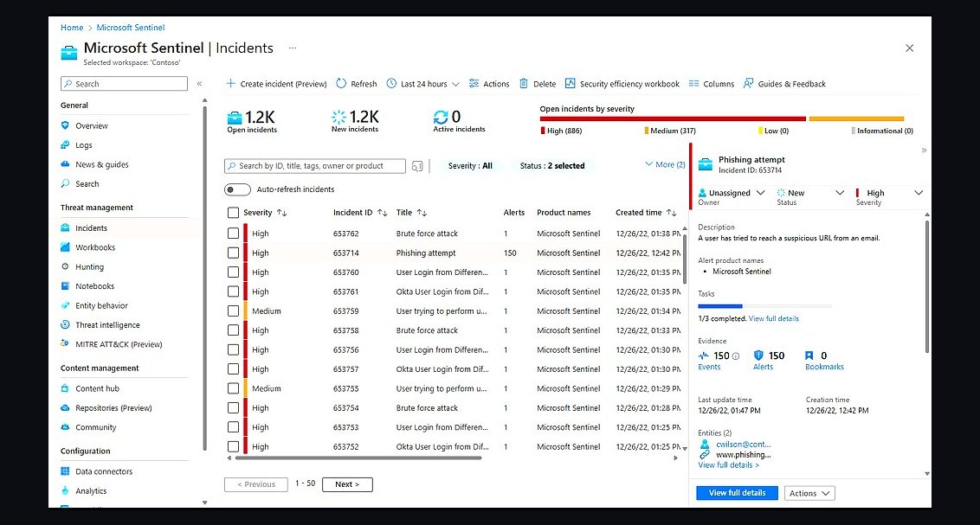This screenshot has width=980, height=525.
Task: Click the Tasks progress bar
Action: click(764, 306)
